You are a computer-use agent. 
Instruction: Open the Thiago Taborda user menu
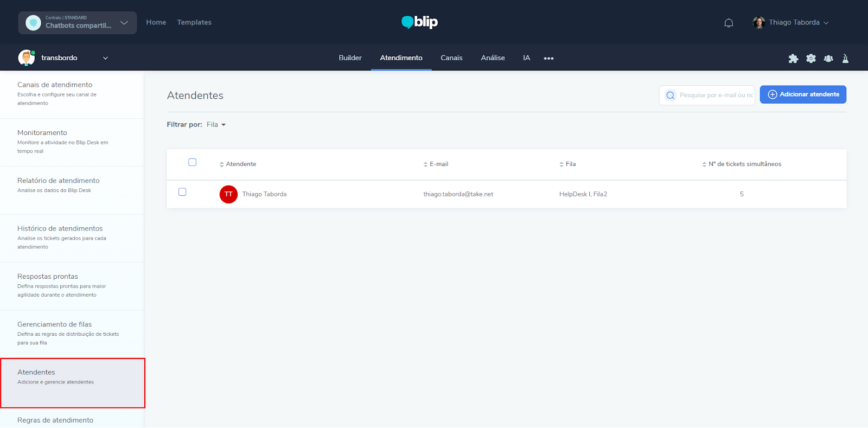coord(791,23)
